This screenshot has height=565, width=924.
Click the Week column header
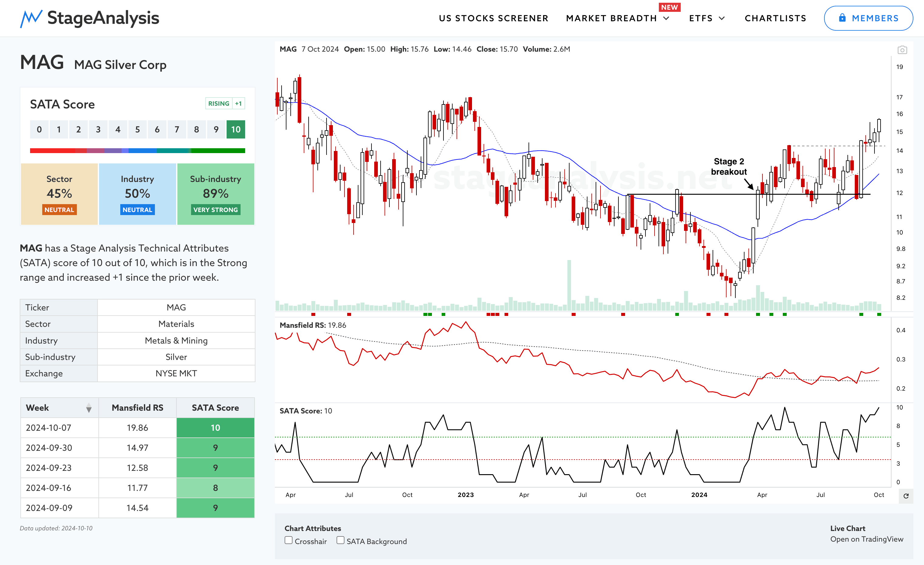[59, 408]
